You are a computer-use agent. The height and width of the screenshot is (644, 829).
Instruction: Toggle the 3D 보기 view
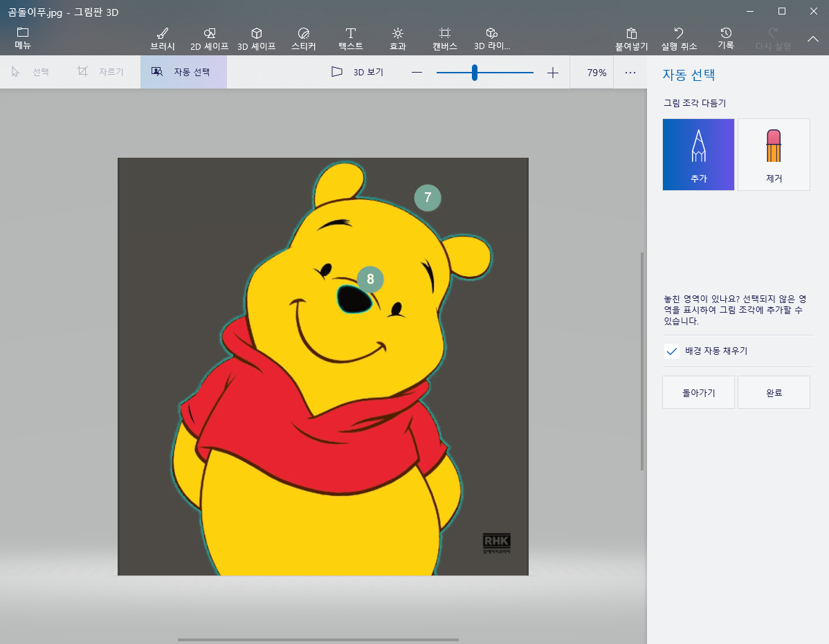click(x=357, y=72)
